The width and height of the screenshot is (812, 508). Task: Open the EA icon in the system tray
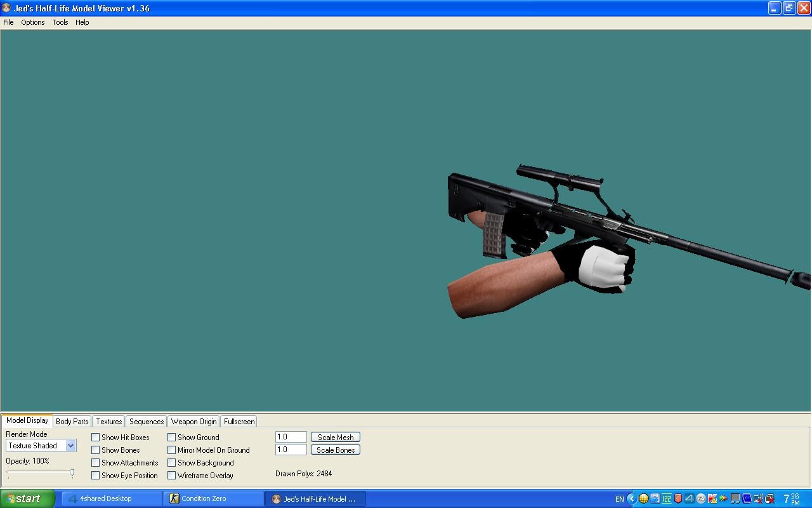(x=700, y=498)
